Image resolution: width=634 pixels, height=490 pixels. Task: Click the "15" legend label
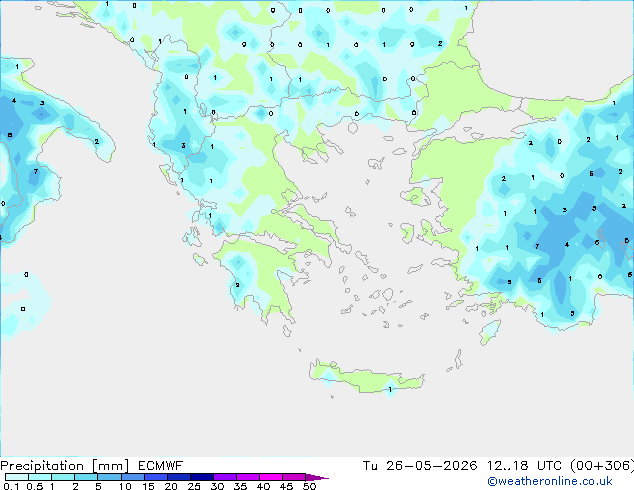pyautogui.click(x=148, y=486)
